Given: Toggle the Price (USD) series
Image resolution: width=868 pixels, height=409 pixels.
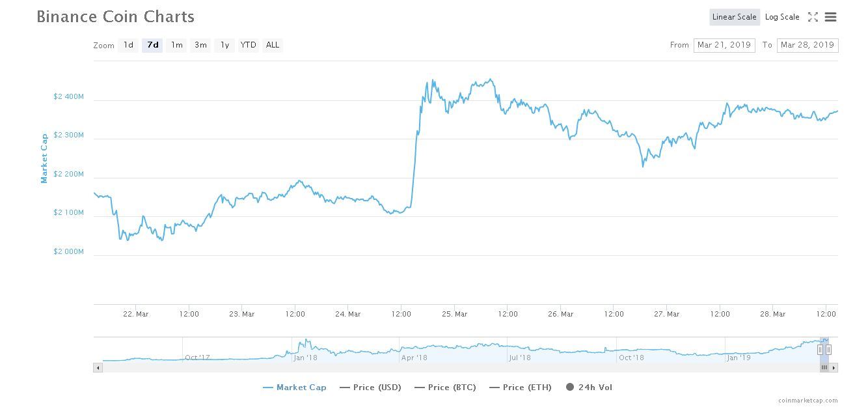Looking at the screenshot, I should coord(370,388).
